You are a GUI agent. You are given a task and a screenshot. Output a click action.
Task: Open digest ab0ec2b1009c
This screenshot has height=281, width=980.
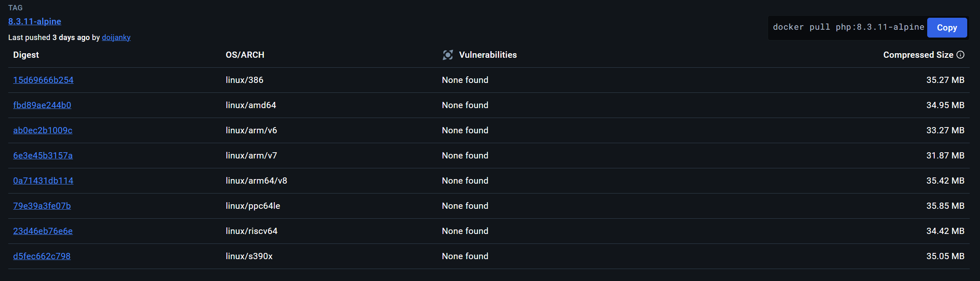(43, 130)
